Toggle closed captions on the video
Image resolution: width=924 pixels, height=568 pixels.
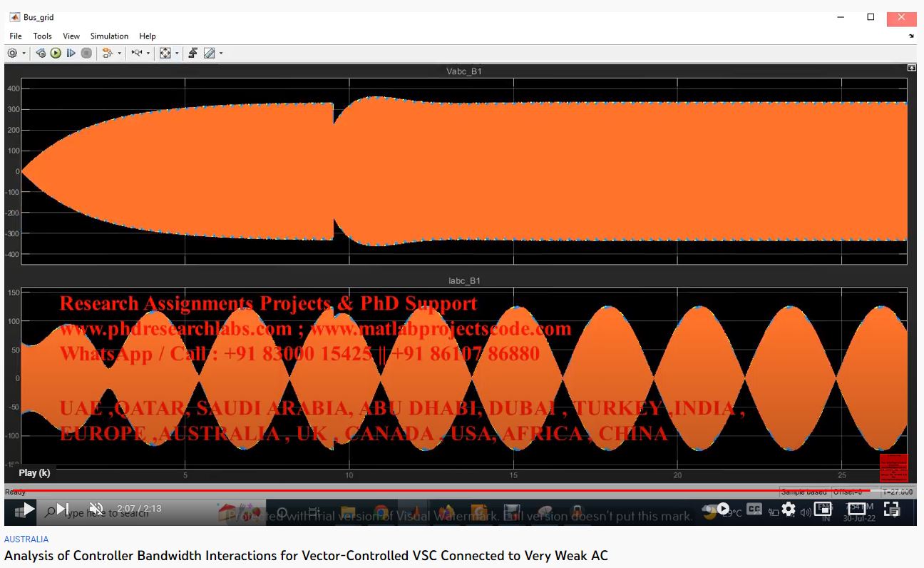[x=754, y=509]
